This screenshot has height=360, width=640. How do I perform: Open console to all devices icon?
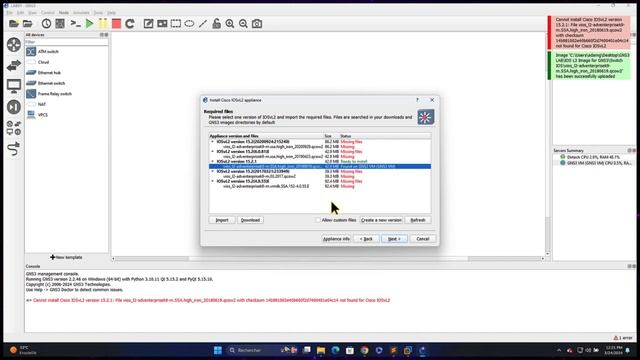pyautogui.click(x=76, y=24)
